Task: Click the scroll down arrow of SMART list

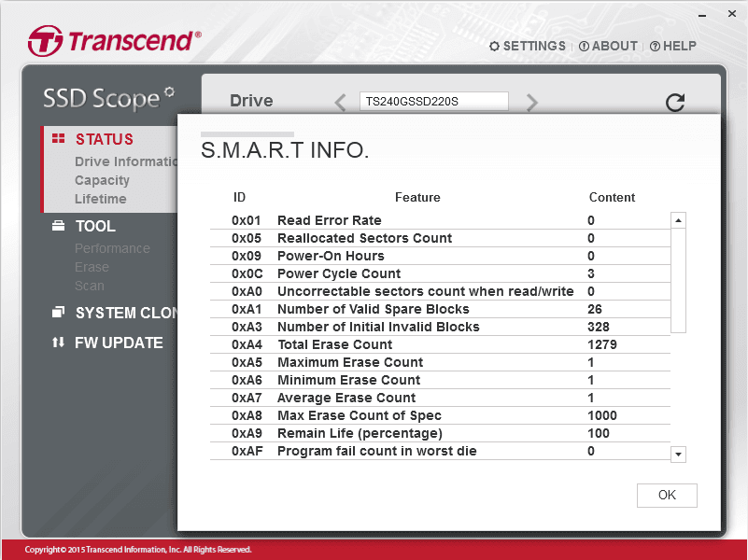Action: 678,455
